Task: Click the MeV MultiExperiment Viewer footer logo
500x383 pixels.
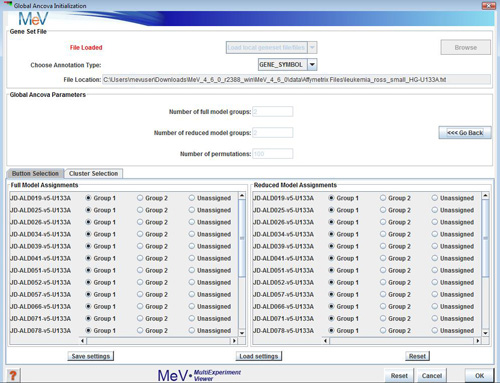Action: point(199,375)
